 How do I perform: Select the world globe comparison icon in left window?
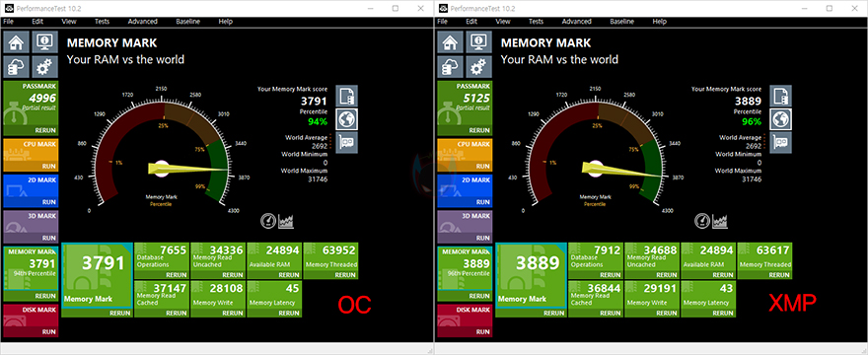[x=347, y=119]
